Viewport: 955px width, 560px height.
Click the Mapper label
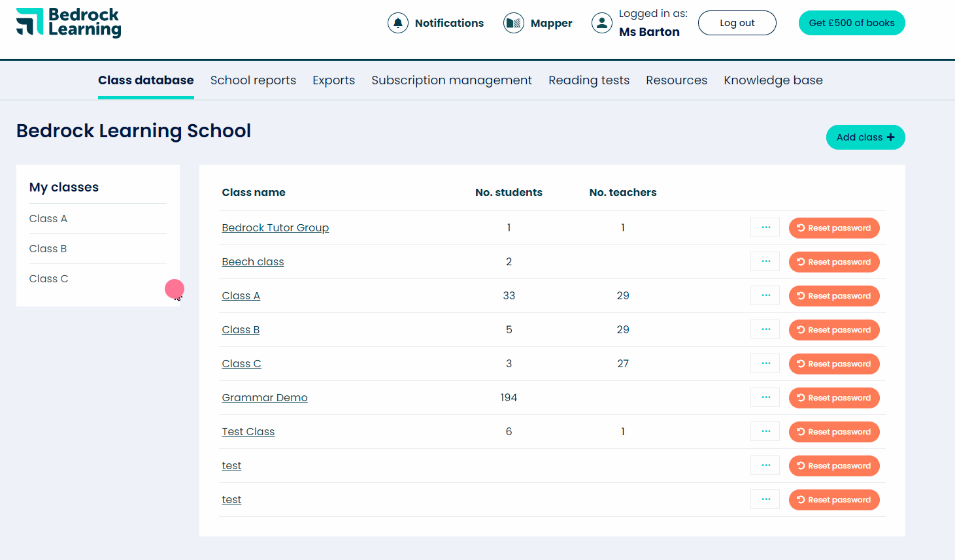(551, 23)
